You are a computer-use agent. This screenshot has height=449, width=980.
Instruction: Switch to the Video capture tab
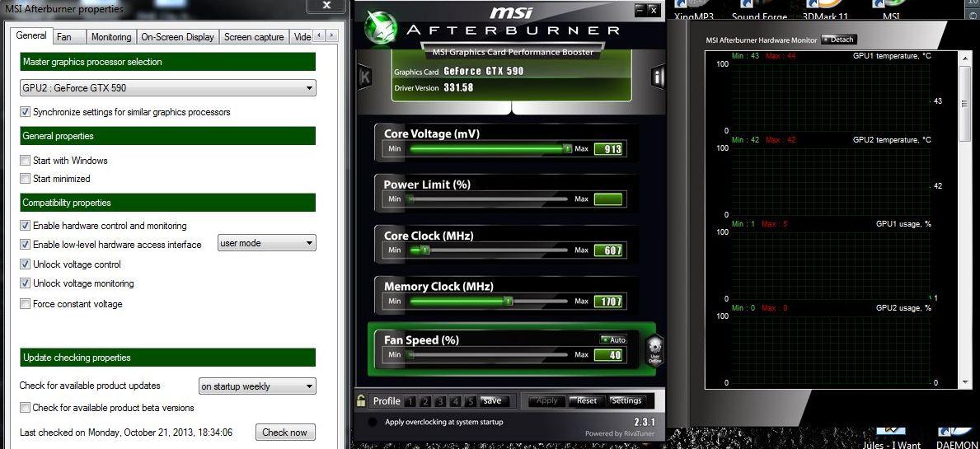pos(302,37)
